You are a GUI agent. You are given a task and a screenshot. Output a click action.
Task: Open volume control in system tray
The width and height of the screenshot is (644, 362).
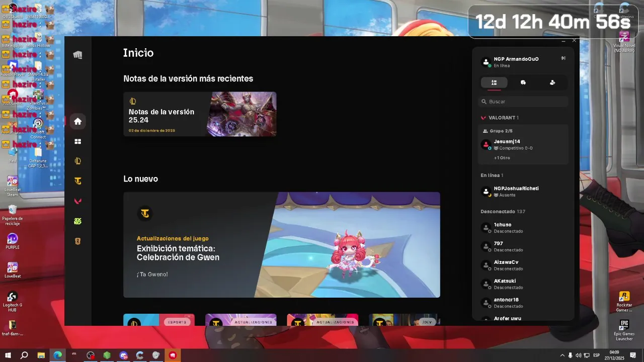[579, 355]
